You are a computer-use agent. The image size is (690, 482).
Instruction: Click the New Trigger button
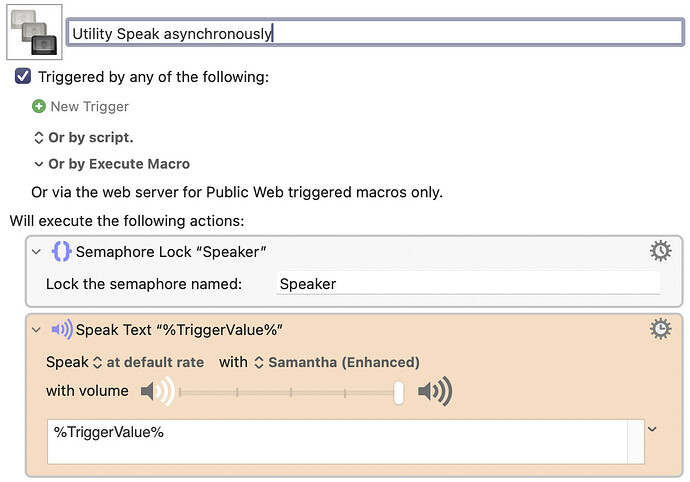89,106
